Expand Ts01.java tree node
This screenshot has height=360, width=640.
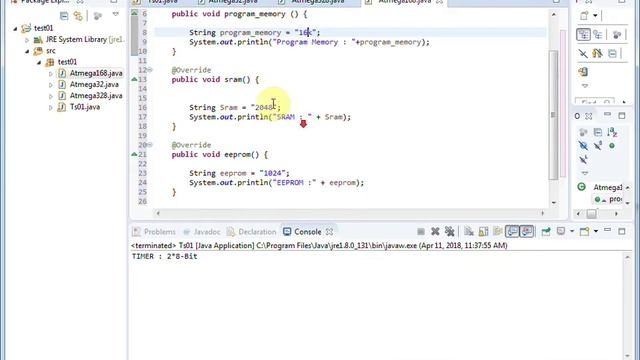tap(51, 108)
